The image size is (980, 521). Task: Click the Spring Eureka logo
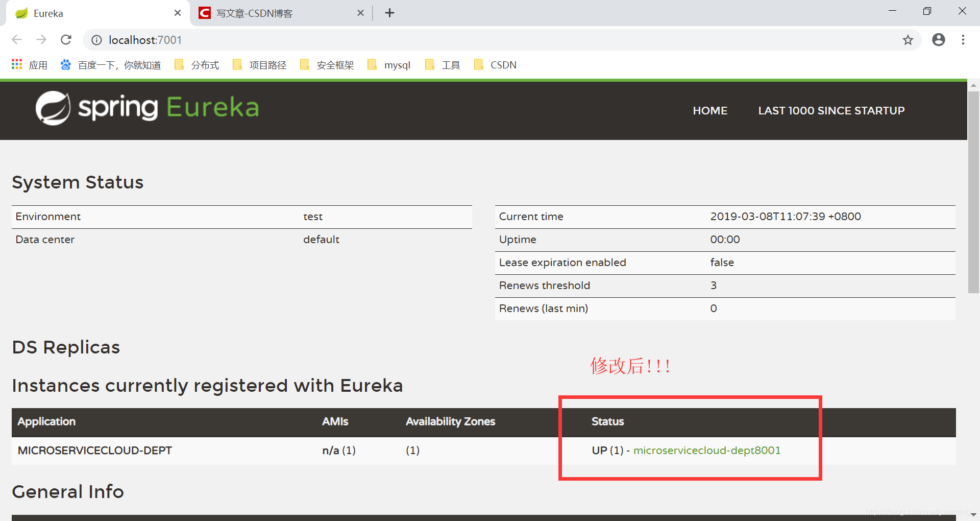(147, 108)
